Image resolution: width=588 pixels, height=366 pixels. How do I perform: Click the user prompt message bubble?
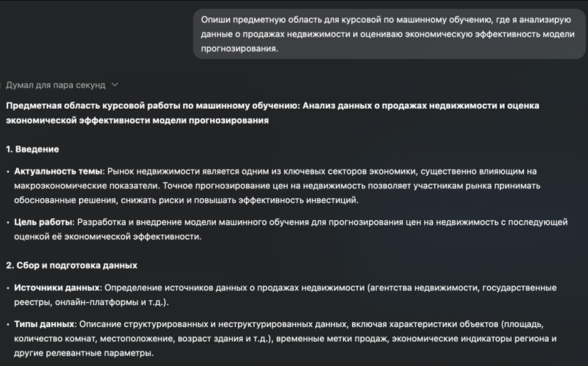coord(389,34)
